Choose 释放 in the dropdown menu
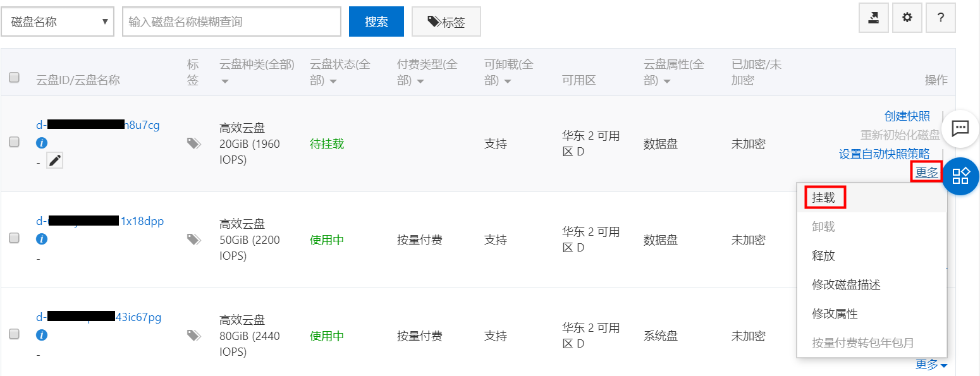The height and width of the screenshot is (376, 980). (x=824, y=256)
